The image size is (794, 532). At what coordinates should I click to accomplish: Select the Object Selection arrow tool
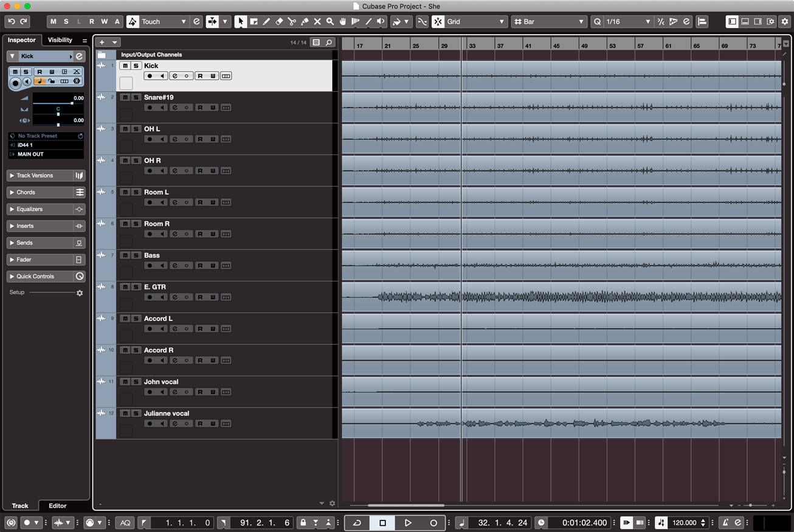(241, 21)
